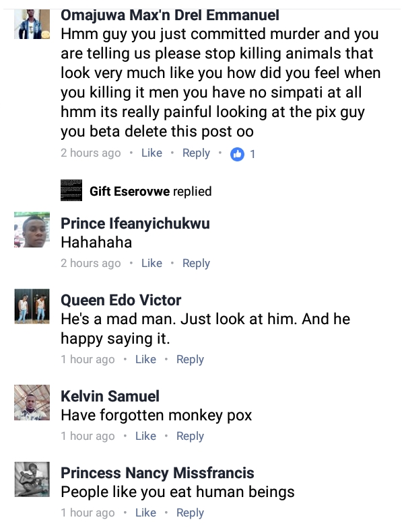Open the Kelvin Samuel name link
Viewport: 404px width, 532px height.
click(x=110, y=396)
